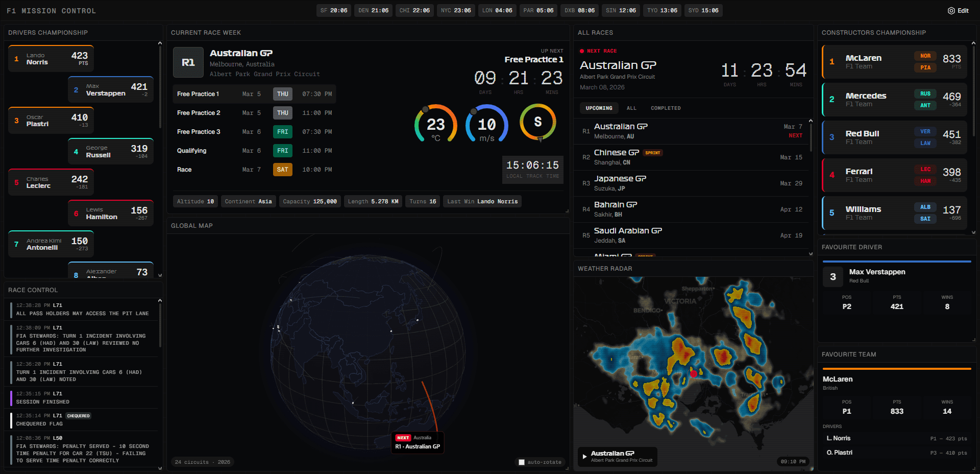980x474 pixels.
Task: Click the R1 circuit badge icon
Action: coord(188,62)
